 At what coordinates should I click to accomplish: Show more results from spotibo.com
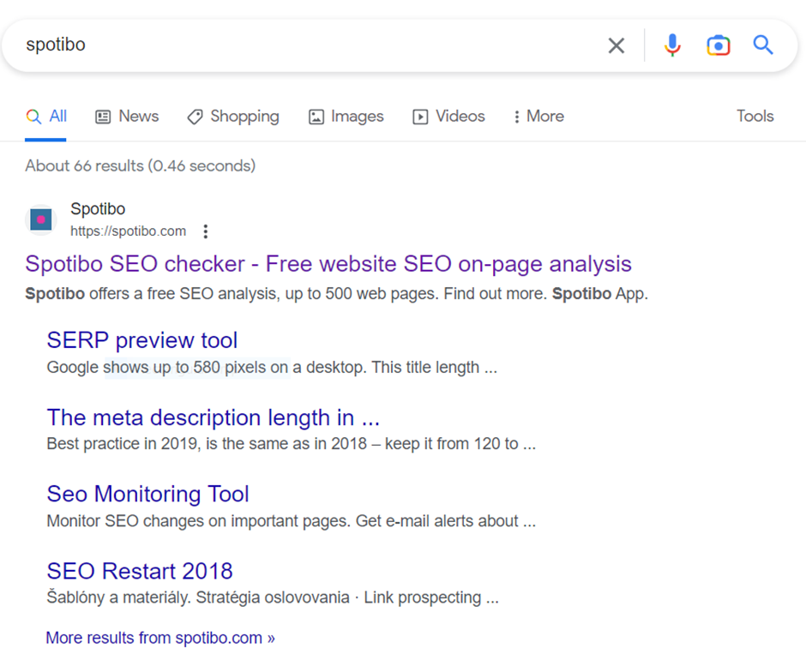[x=160, y=638]
